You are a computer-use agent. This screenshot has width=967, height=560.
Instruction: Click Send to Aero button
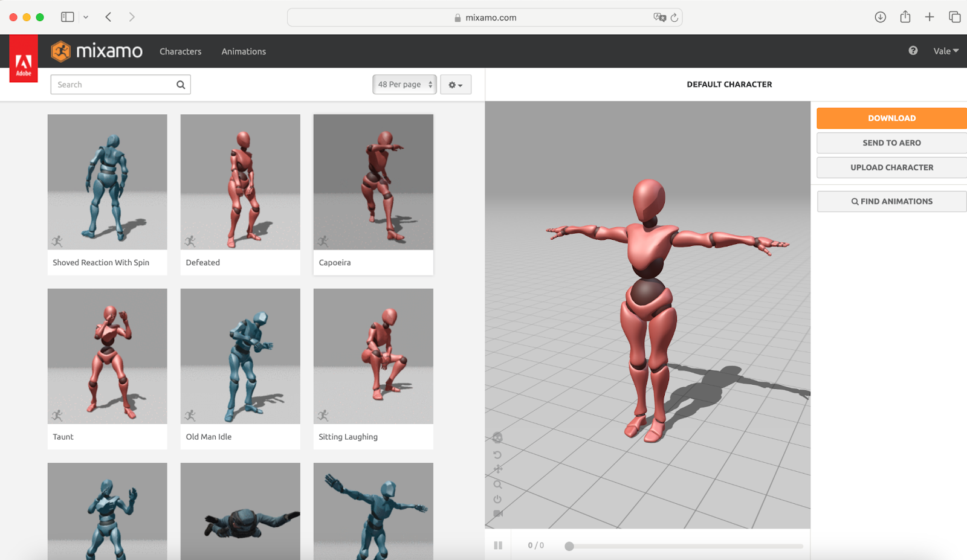[x=891, y=143]
